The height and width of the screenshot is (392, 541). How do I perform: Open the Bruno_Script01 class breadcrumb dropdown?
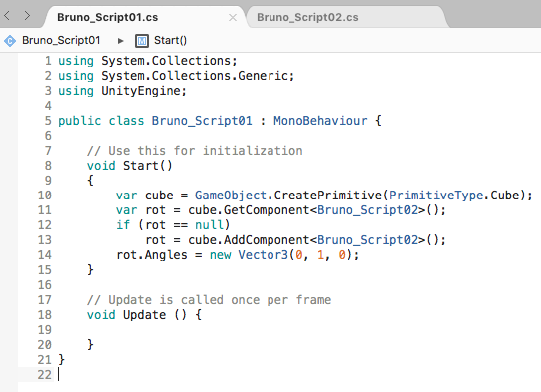[61, 40]
